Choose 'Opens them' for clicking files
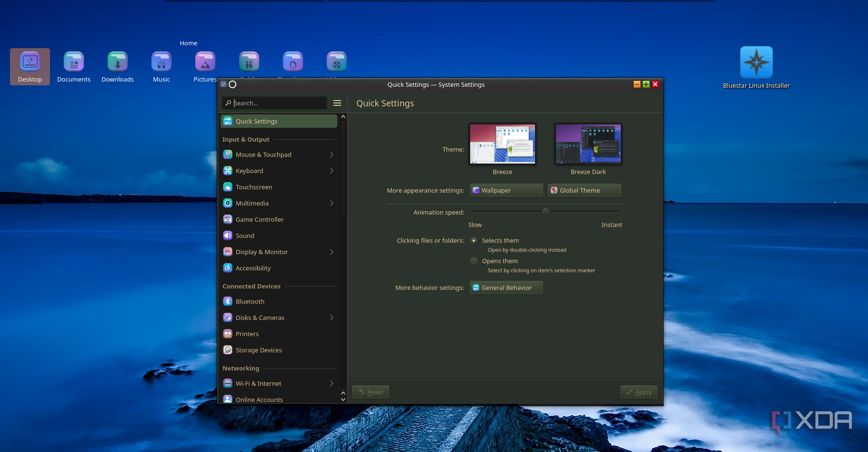Viewport: 868px width, 452px height. coord(474,261)
